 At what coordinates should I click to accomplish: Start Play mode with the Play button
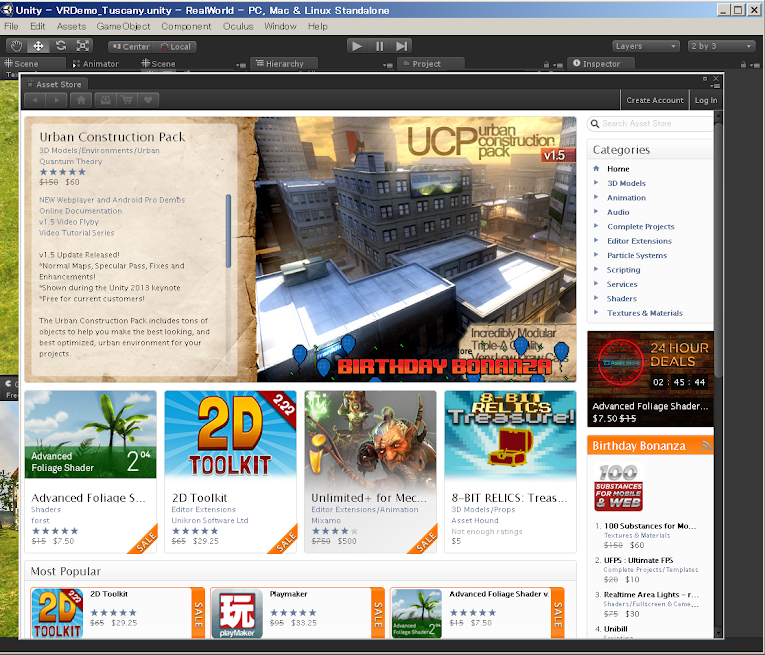pos(357,46)
